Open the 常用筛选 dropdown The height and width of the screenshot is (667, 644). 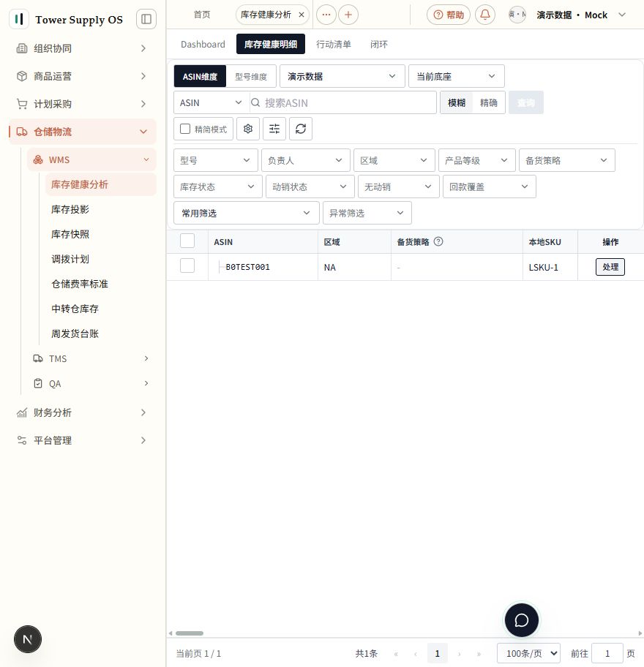tap(247, 213)
